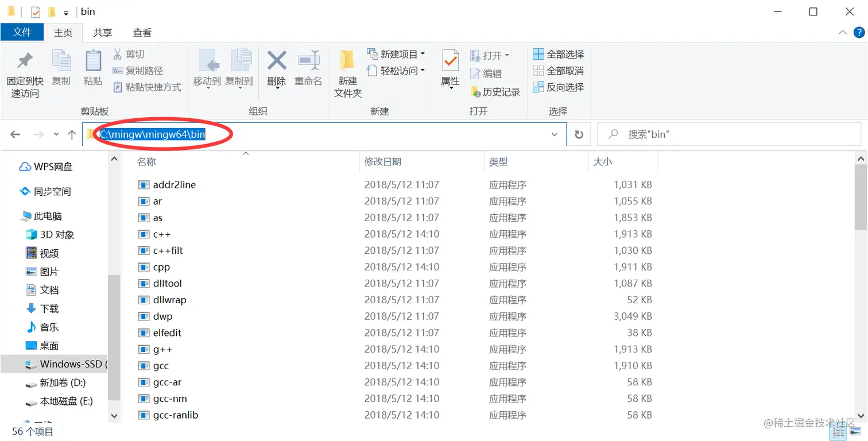Refresh the folder with the refresh icon
This screenshot has width=868, height=441.
(579, 134)
